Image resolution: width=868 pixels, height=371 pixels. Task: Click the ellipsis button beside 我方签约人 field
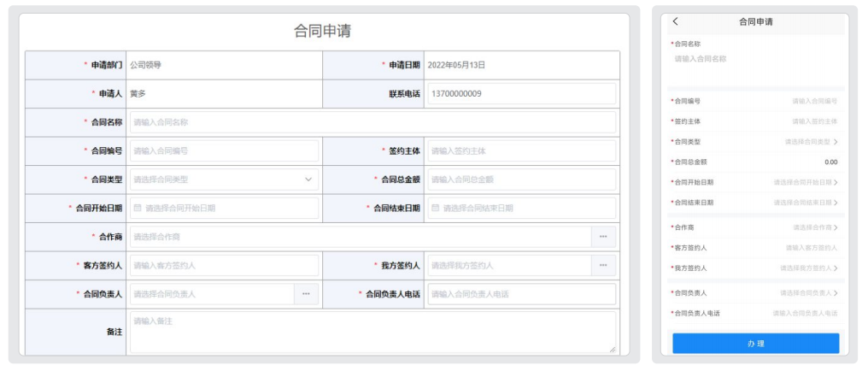click(x=603, y=265)
